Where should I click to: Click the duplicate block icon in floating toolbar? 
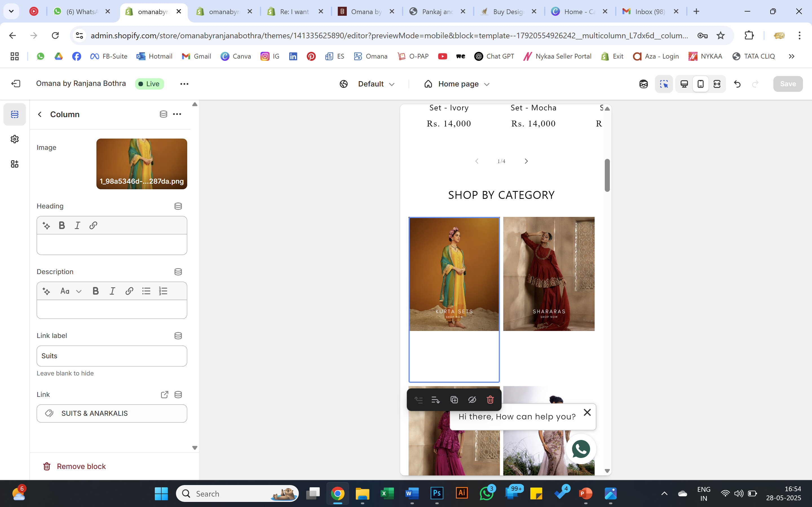(x=454, y=400)
